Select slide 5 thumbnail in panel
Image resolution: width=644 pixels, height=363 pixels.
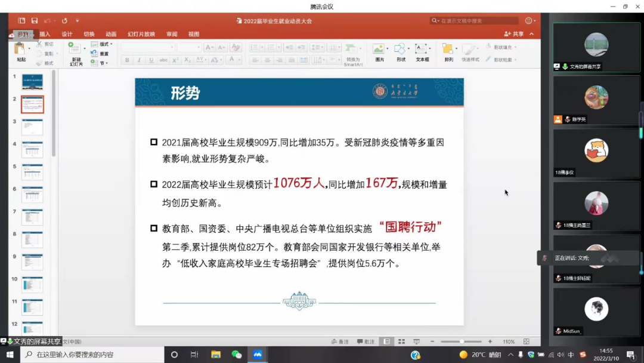click(32, 172)
